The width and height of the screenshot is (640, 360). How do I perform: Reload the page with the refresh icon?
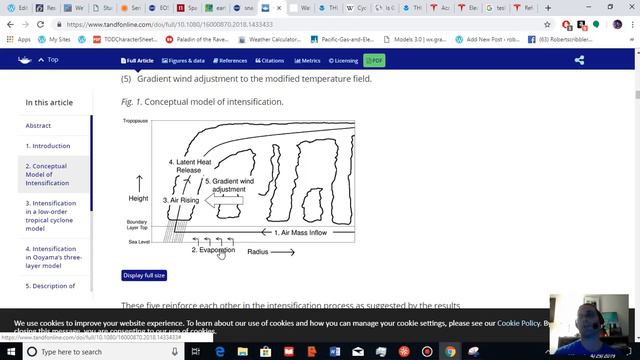pyautogui.click(x=40, y=24)
